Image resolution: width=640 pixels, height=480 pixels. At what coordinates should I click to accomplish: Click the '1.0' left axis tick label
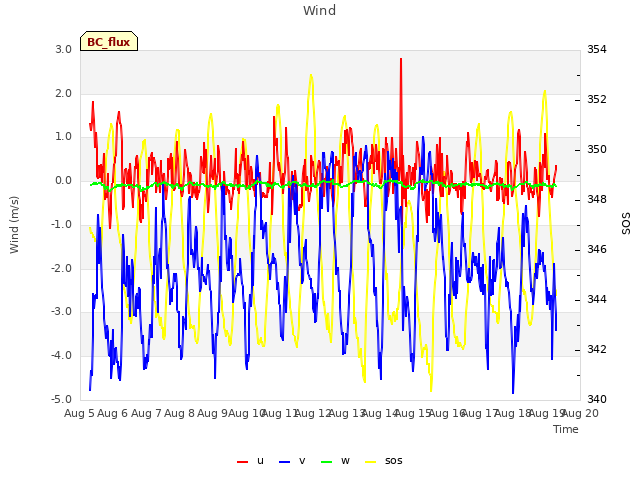click(64, 137)
